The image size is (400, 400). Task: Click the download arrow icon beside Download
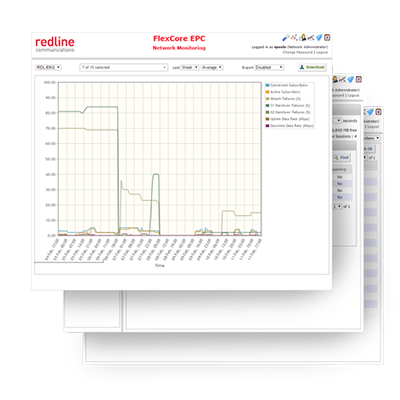[301, 67]
